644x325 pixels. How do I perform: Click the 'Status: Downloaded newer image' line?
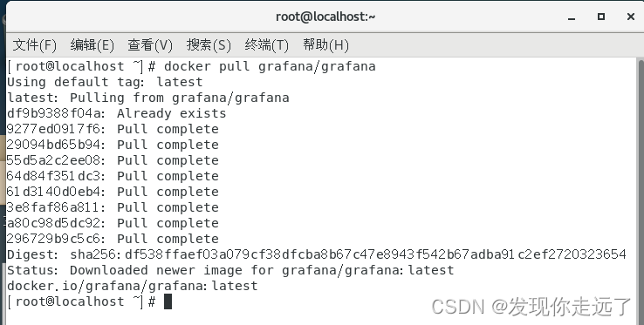tap(230, 270)
